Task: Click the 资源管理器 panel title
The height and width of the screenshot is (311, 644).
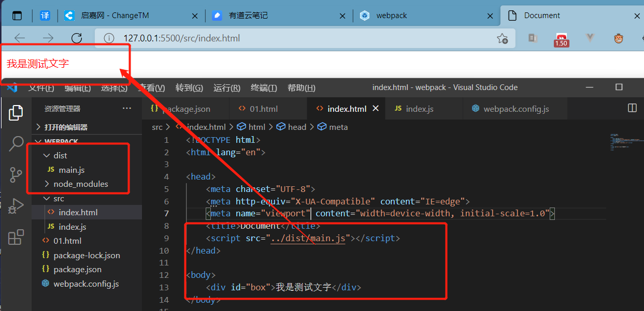Action: (x=62, y=109)
